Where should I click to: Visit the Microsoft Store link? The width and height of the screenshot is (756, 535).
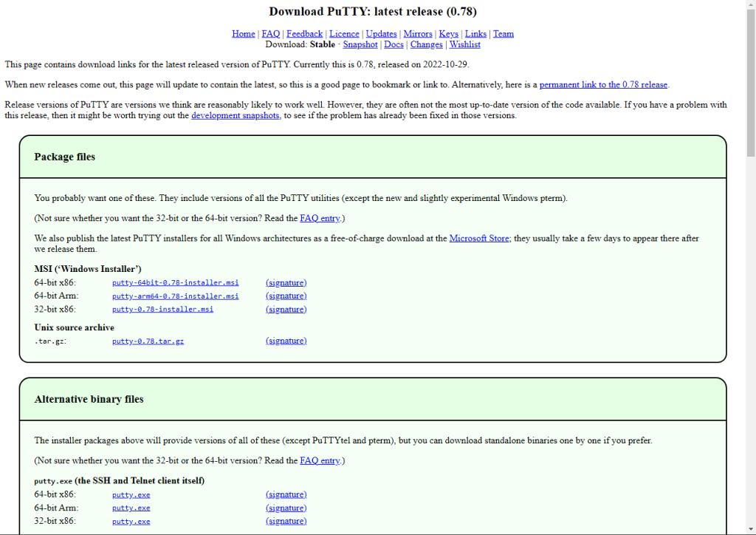pyautogui.click(x=478, y=239)
